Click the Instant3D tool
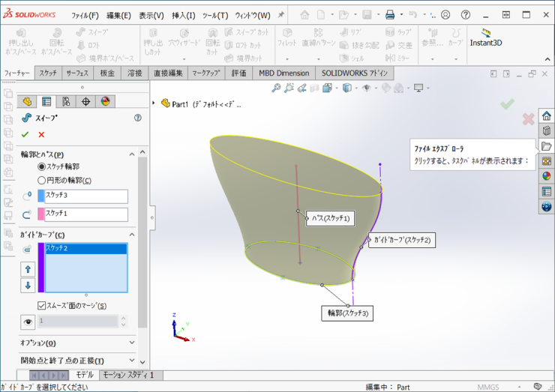 [486, 37]
